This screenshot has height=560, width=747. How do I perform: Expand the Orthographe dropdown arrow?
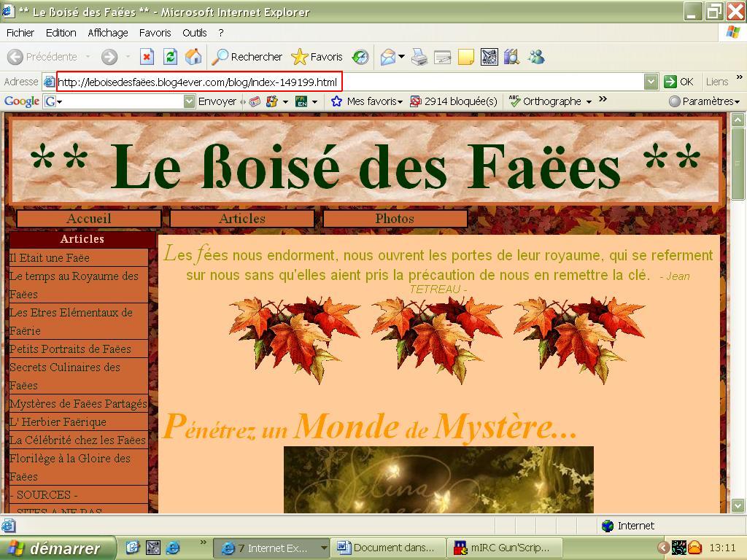[x=589, y=102]
